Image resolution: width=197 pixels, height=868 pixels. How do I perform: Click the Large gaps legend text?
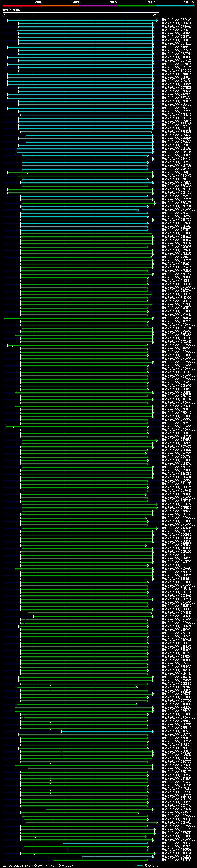38,865
